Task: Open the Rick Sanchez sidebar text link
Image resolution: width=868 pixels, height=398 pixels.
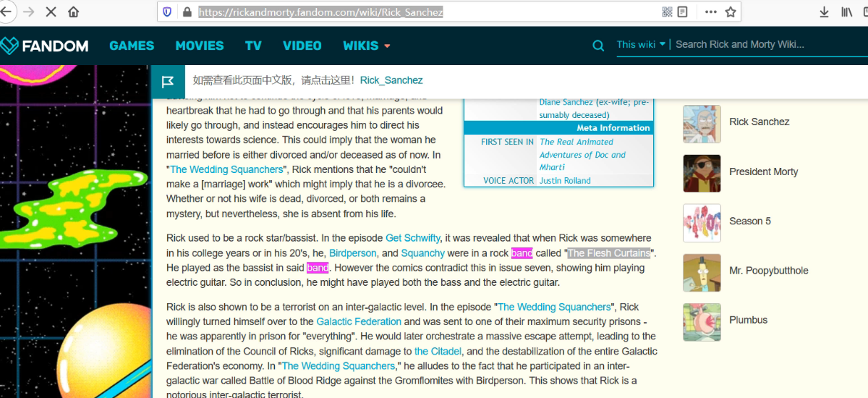Action: coord(759,122)
